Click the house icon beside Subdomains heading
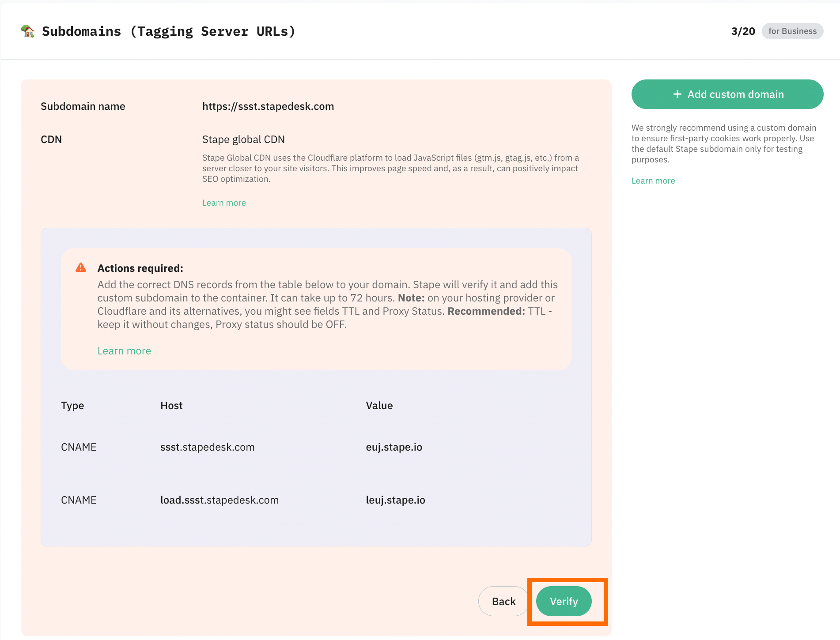The width and height of the screenshot is (840, 640). 27,31
